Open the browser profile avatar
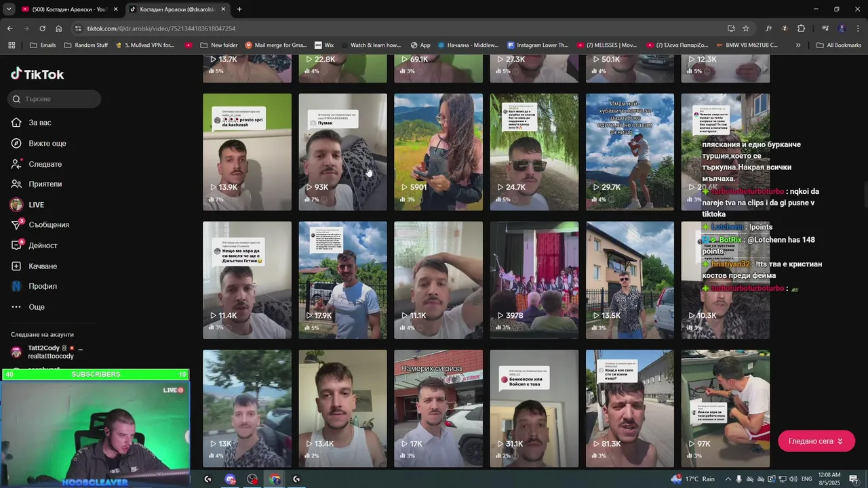 [x=842, y=28]
